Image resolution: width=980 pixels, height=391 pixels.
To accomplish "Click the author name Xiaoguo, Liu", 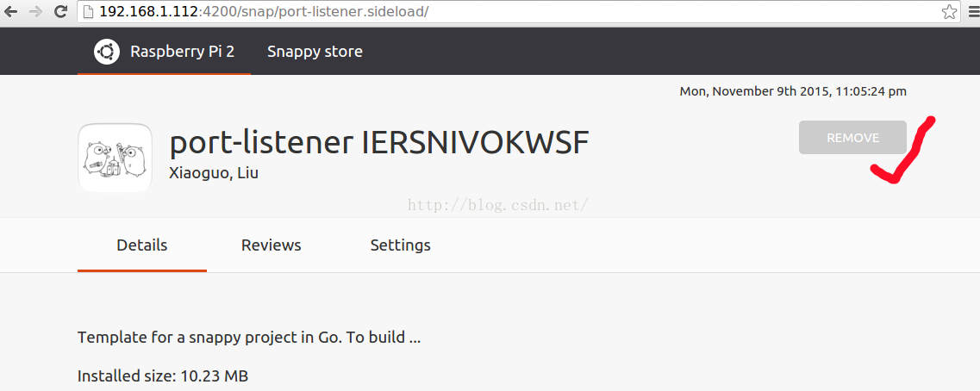I will [x=214, y=173].
